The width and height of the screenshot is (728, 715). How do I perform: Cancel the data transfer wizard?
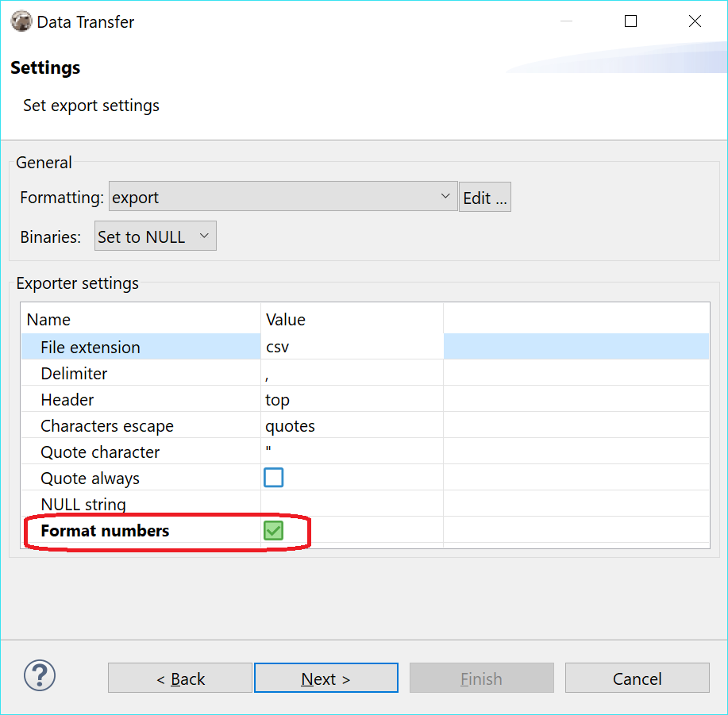tap(637, 678)
